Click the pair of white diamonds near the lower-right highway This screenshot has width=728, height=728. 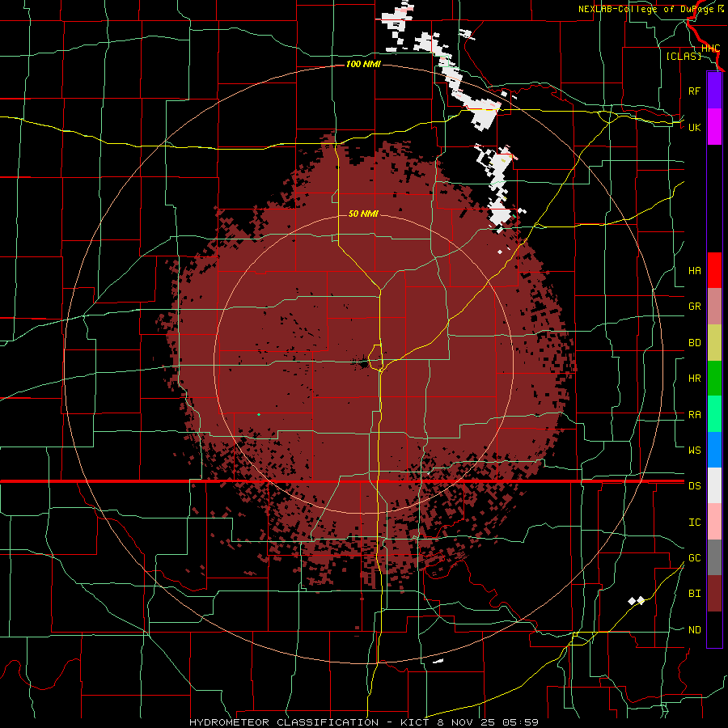(636, 601)
